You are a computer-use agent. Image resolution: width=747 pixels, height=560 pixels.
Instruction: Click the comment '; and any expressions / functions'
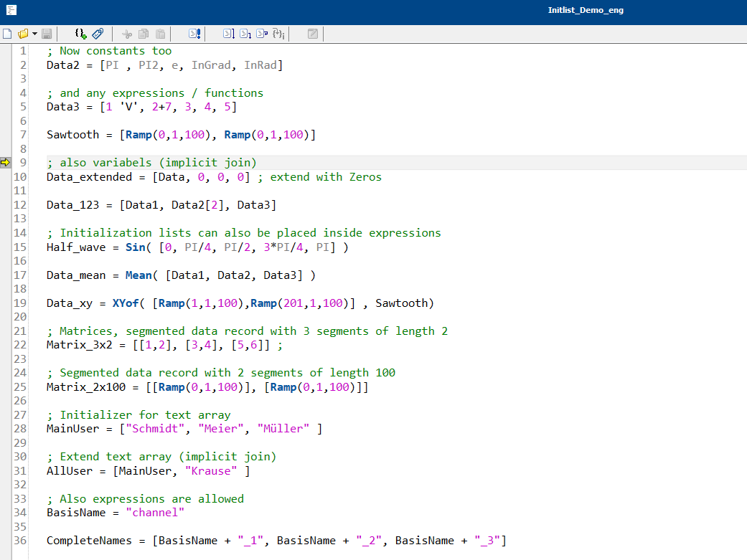click(155, 93)
